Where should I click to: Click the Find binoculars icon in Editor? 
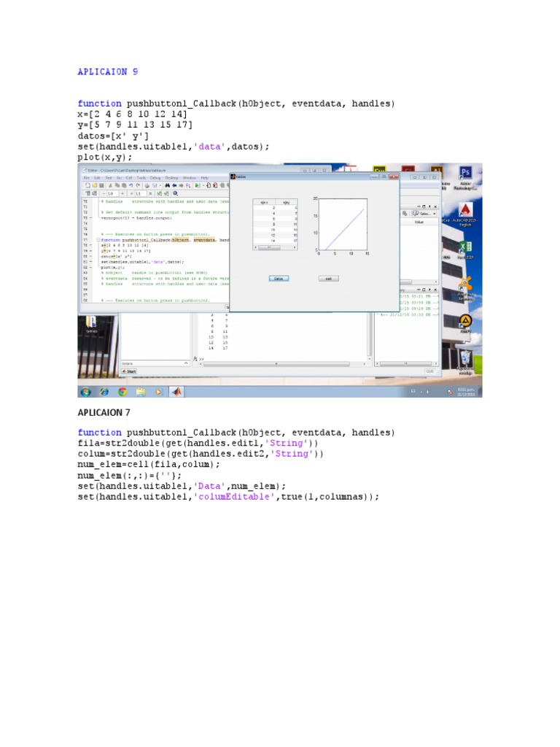(x=167, y=185)
